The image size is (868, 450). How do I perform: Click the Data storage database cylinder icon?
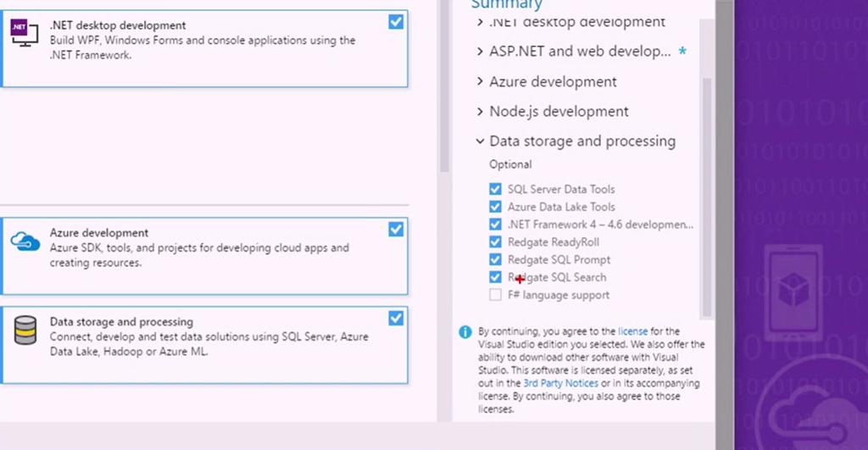pyautogui.click(x=25, y=330)
